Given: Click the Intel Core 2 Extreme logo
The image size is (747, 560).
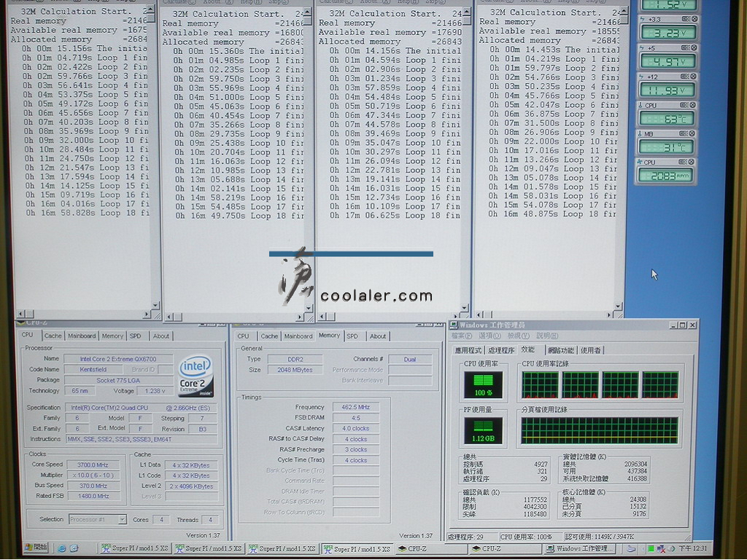Looking at the screenshot, I should [x=196, y=377].
